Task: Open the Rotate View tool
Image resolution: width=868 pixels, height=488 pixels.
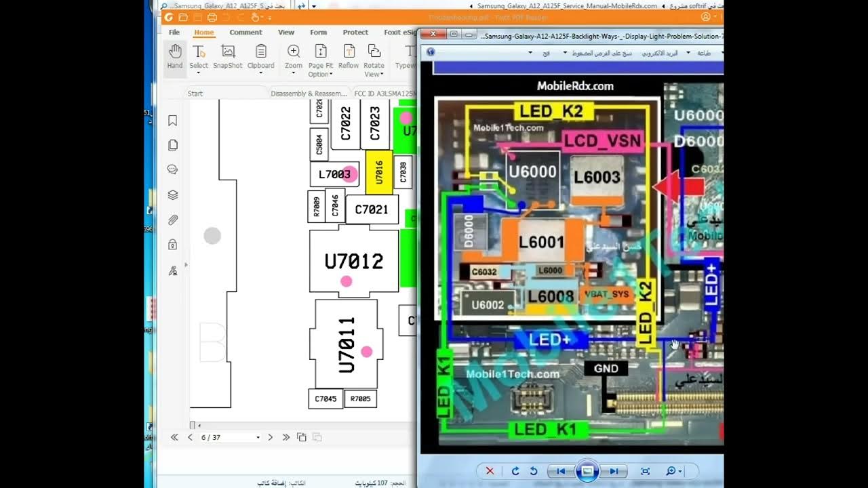Action: [374, 60]
